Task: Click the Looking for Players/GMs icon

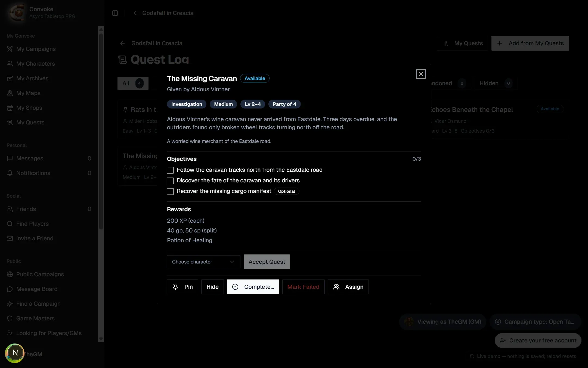Action: [x=10, y=333]
